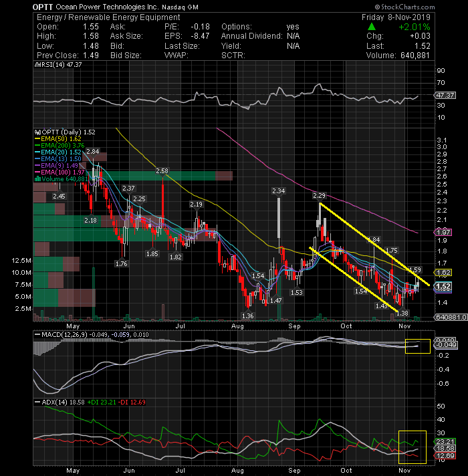The image size is (468, 476).
Task: Click the yellow 1.62 axis price tag
Action: (x=443, y=273)
